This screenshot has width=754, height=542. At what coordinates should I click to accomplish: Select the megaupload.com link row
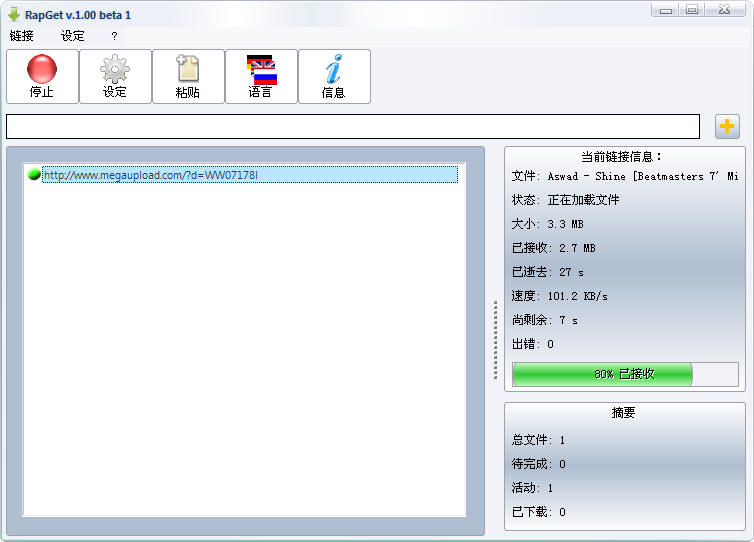point(250,175)
